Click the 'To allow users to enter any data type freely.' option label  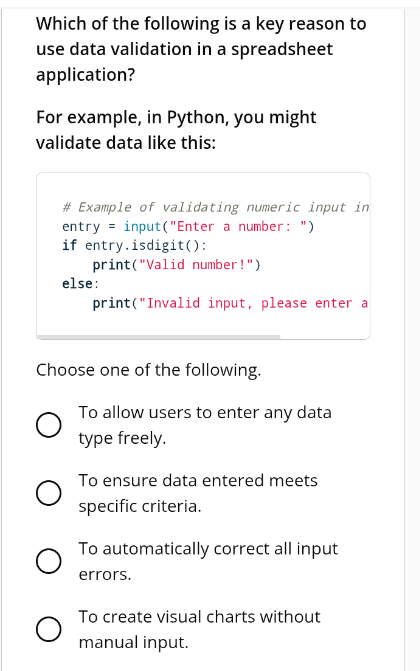click(x=205, y=425)
